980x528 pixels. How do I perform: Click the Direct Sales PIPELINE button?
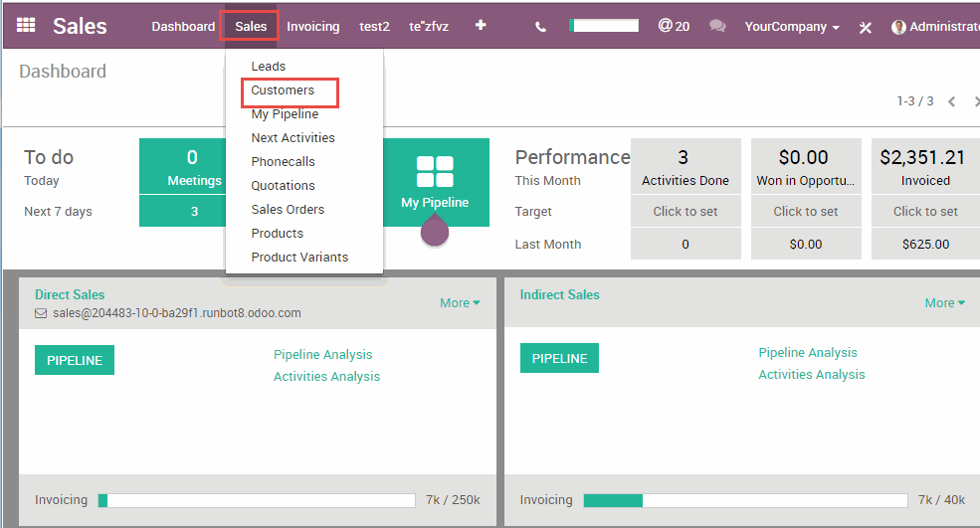[75, 360]
